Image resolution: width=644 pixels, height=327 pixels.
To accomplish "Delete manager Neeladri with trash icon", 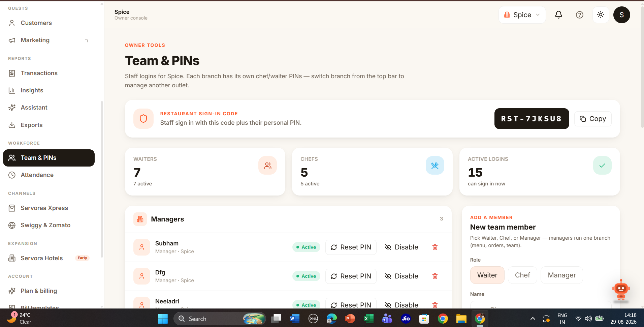I will pos(435,305).
